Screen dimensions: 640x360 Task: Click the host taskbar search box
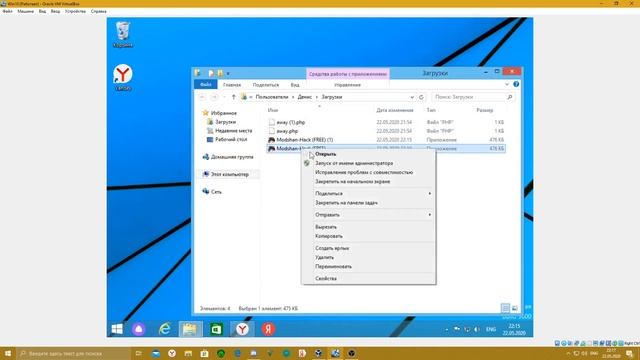(x=73, y=353)
